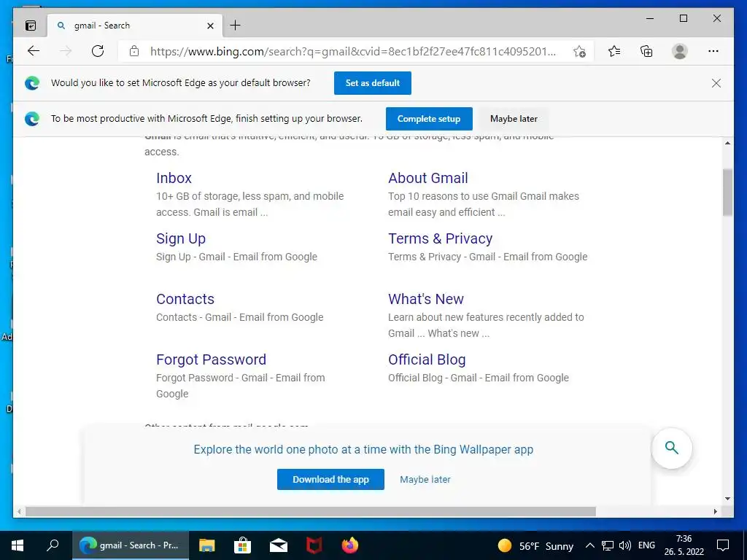747x560 pixels.
Task: Open File Explorer from the taskbar
Action: (206, 545)
